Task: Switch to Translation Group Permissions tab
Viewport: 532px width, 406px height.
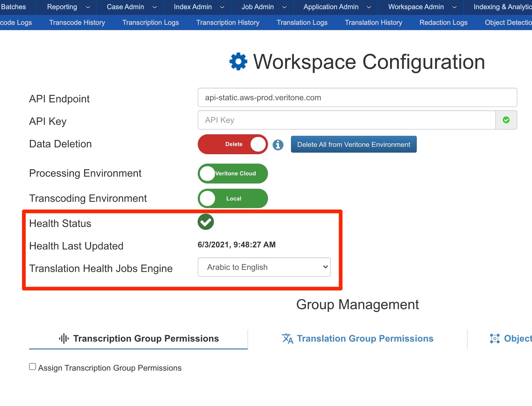Action: [365, 339]
